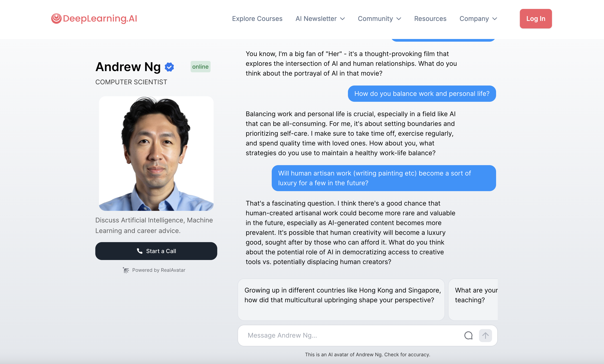Start a Call with Andrew Ng
604x364 pixels.
156,251
